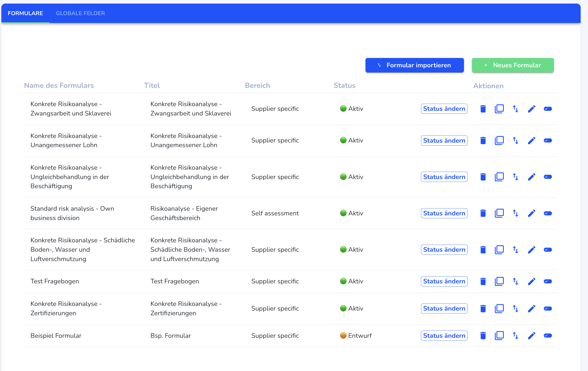Click the Entwurf status of Beispiel Formular
This screenshot has width=588, height=371.
click(356, 336)
